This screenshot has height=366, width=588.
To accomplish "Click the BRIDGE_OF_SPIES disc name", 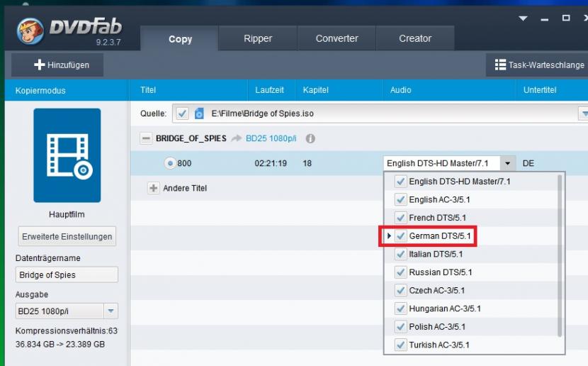I will 191,138.
